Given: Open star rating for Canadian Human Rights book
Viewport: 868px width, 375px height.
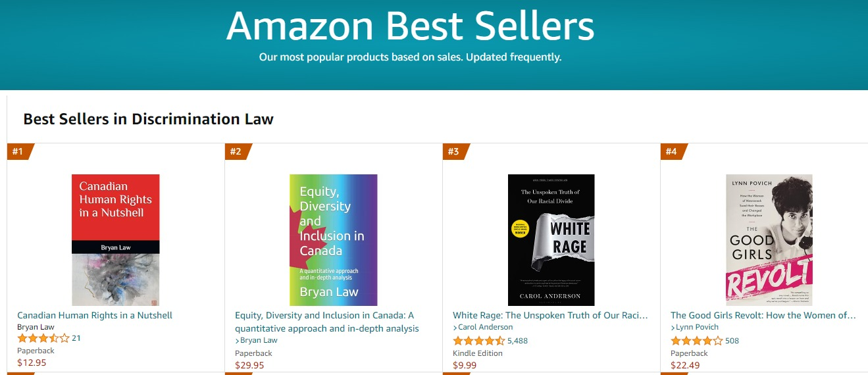Looking at the screenshot, I should pos(43,338).
